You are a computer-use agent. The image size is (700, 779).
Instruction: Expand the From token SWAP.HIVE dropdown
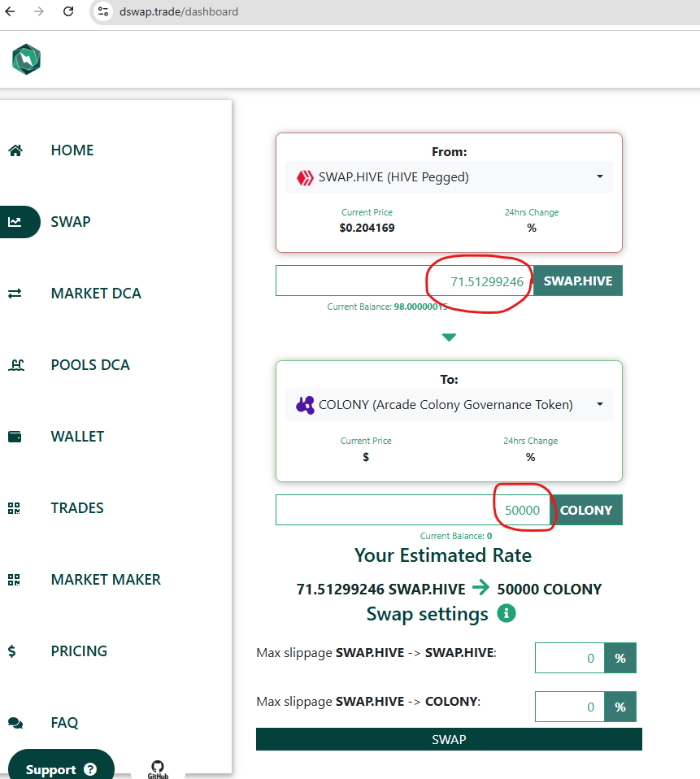(449, 177)
